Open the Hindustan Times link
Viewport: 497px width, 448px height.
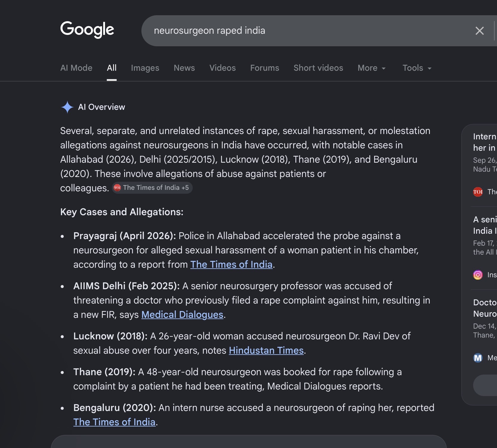(266, 350)
